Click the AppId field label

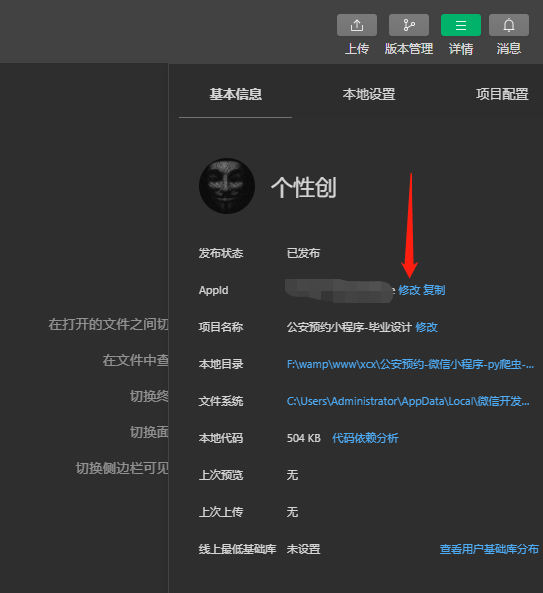click(213, 290)
